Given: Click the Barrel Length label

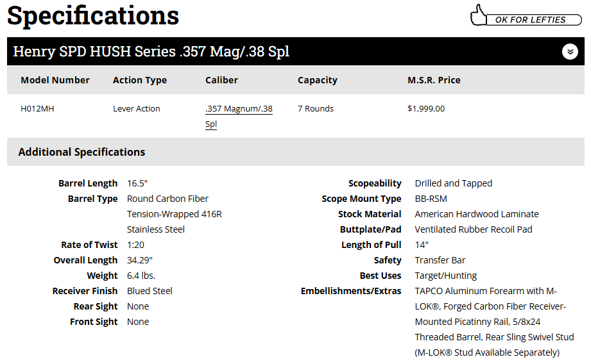Looking at the screenshot, I should click(x=88, y=183).
